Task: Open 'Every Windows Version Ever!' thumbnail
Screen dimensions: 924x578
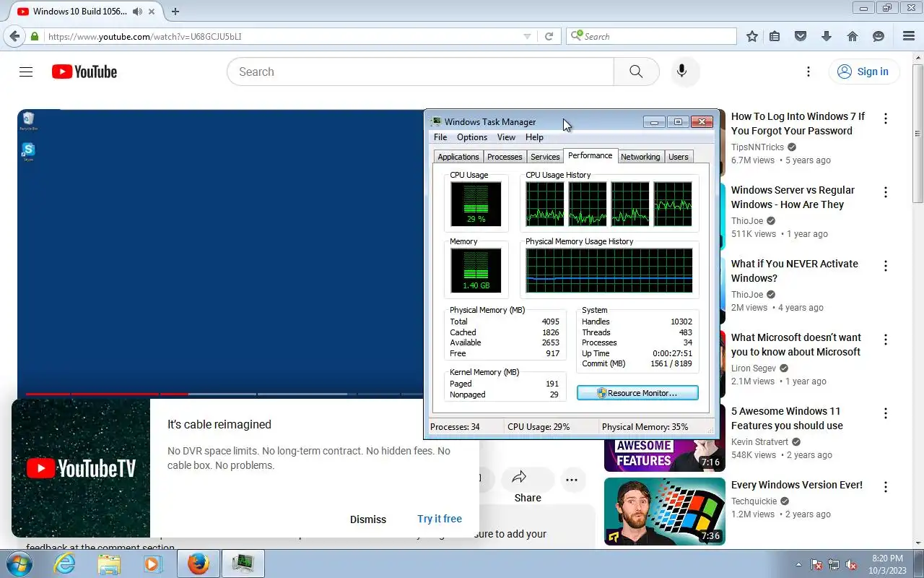Action: point(665,512)
